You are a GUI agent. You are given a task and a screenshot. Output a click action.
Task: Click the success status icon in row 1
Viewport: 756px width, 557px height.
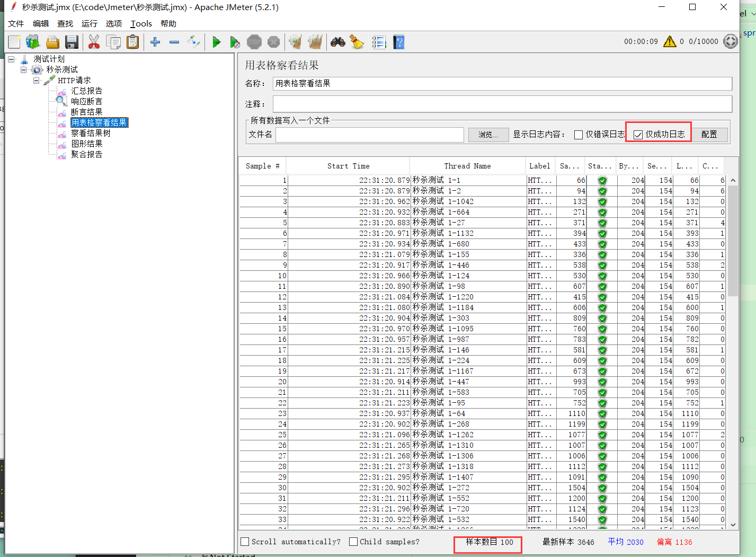tap(602, 180)
